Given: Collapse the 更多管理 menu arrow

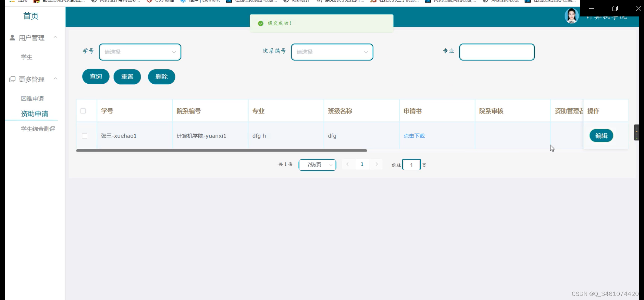Looking at the screenshot, I should 55,79.
